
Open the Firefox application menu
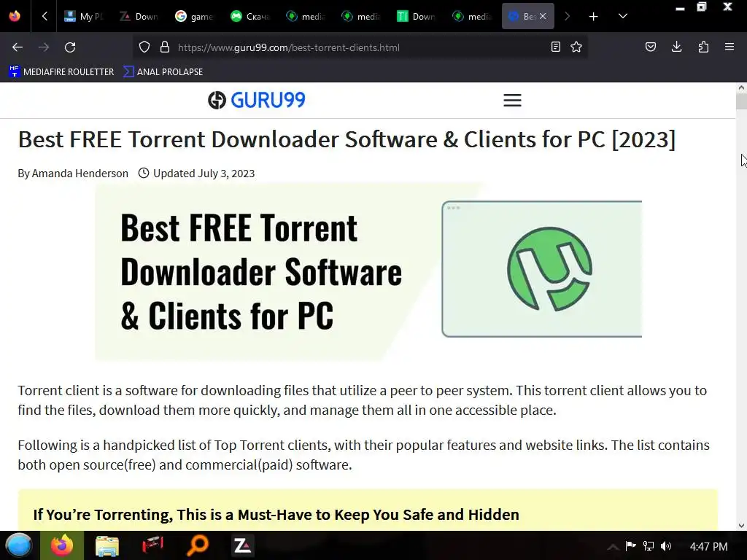(729, 47)
